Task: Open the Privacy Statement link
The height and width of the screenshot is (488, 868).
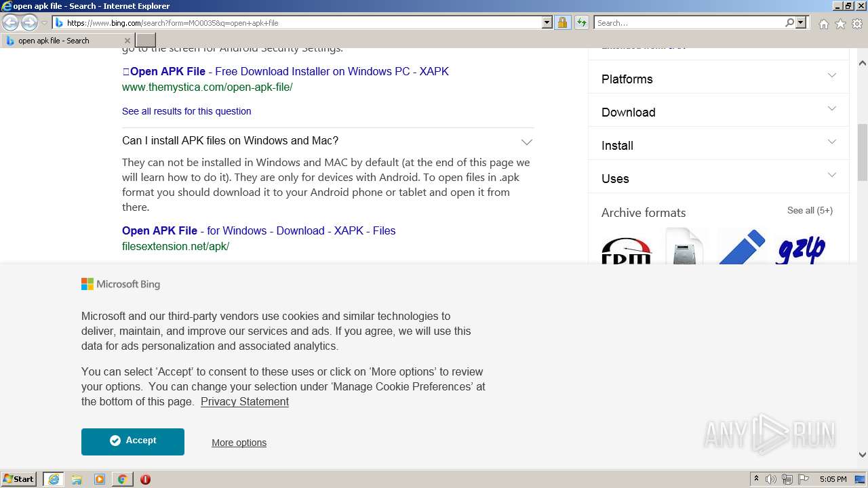Action: pos(245,401)
